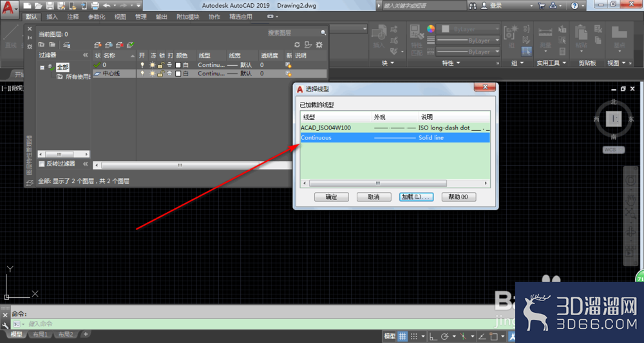Click the Delete Layer icon with red X
The height and width of the screenshot is (343, 644).
(120, 44)
